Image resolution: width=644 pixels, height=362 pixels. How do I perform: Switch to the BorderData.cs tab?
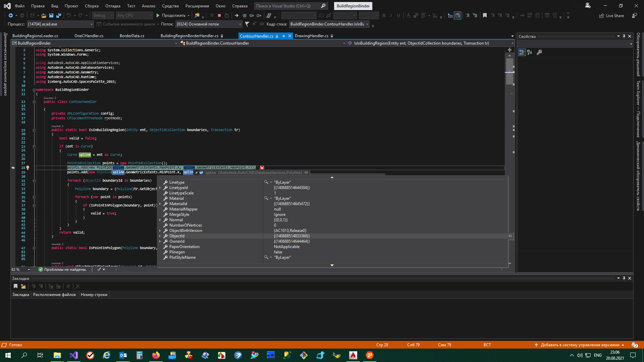pos(132,36)
